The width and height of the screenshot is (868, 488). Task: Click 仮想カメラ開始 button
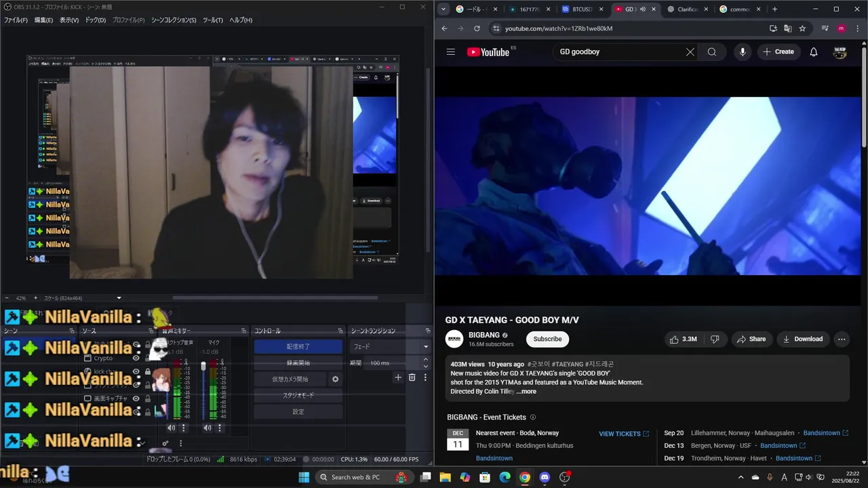(290, 380)
